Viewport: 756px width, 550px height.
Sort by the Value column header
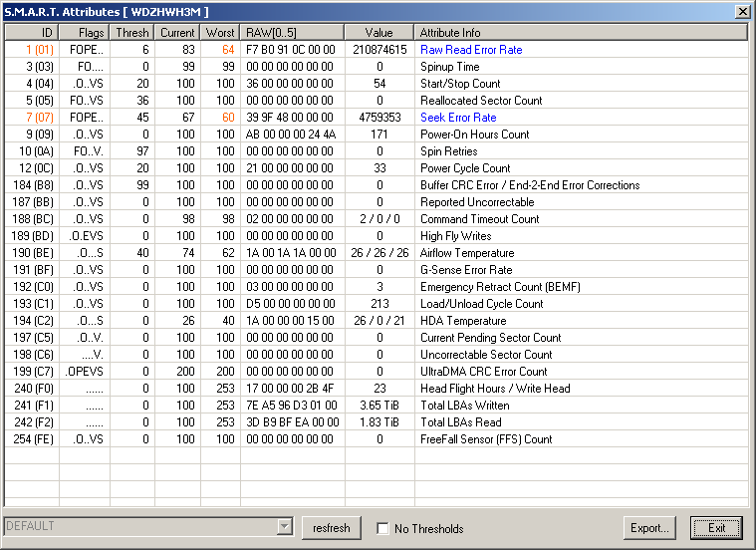[x=379, y=33]
